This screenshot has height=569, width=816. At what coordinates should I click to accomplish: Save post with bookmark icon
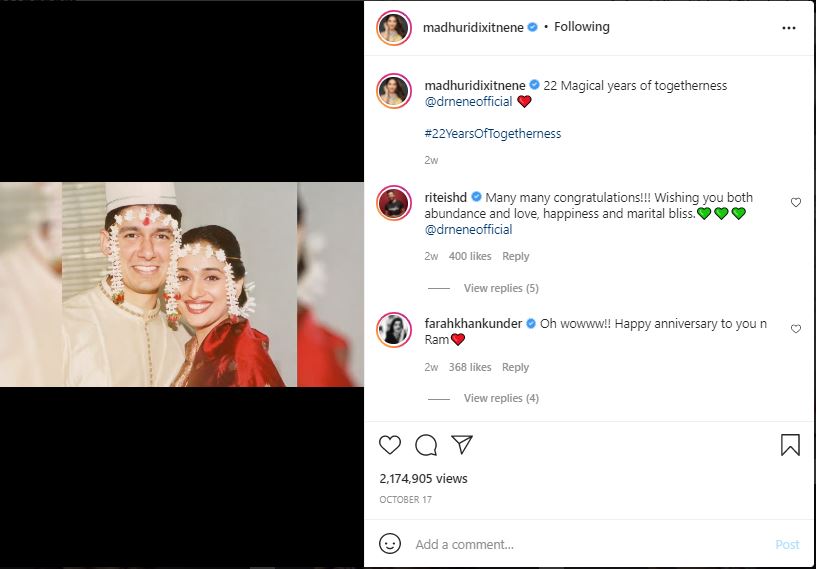point(790,445)
